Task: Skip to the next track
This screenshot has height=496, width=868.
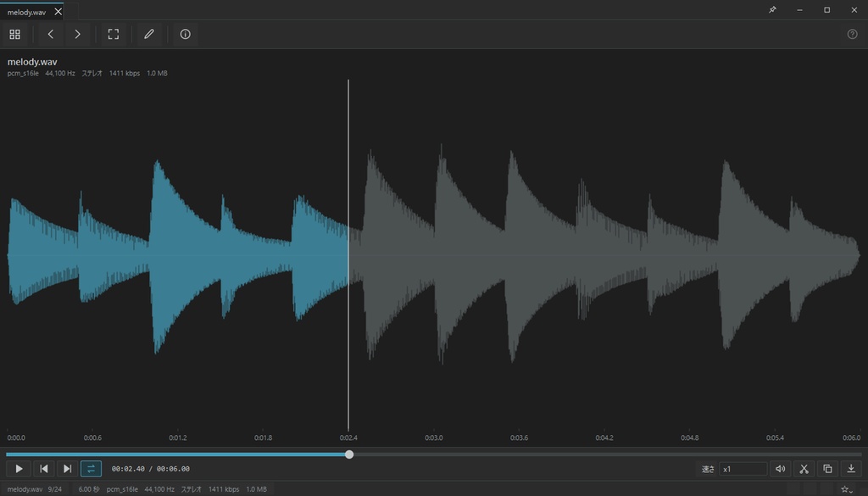Action: pyautogui.click(x=67, y=469)
